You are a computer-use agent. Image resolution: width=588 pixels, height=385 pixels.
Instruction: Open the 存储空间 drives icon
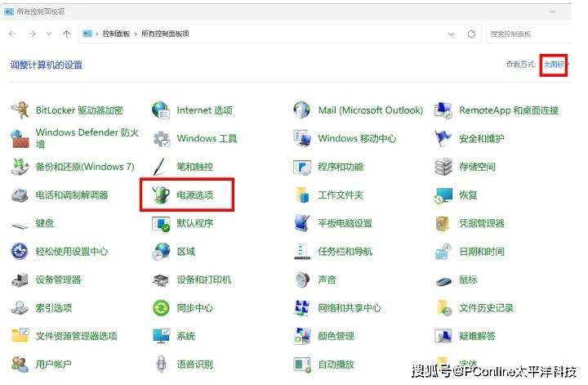click(x=443, y=167)
